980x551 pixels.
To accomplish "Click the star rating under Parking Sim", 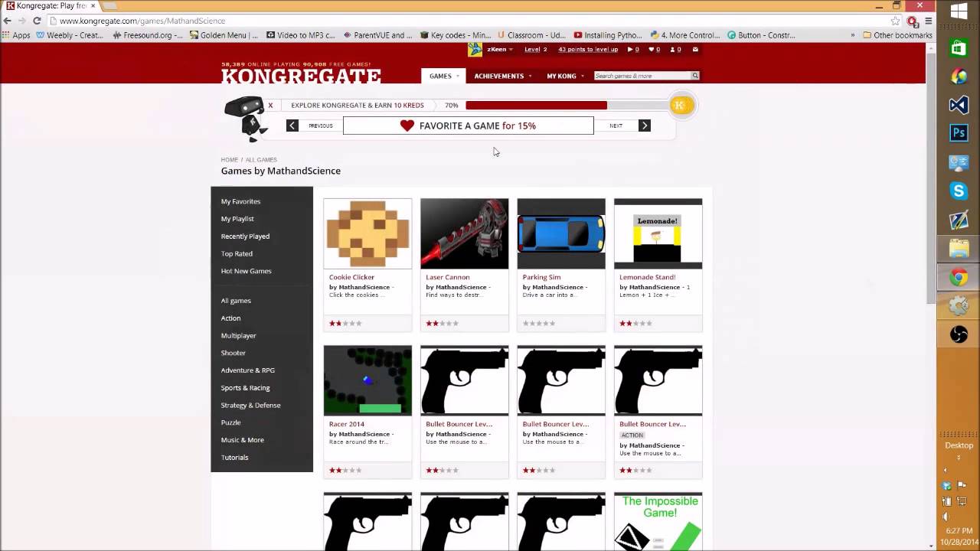I will (539, 324).
